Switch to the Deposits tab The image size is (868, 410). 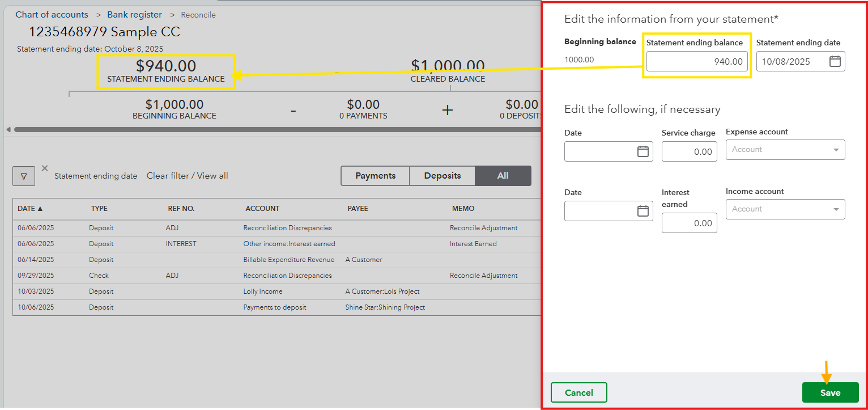[442, 176]
